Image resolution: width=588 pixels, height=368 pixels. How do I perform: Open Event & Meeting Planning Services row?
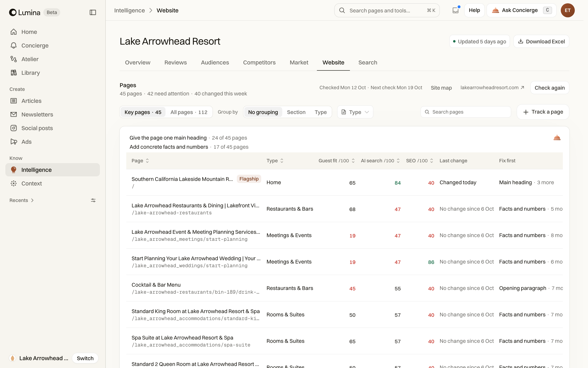point(344,235)
